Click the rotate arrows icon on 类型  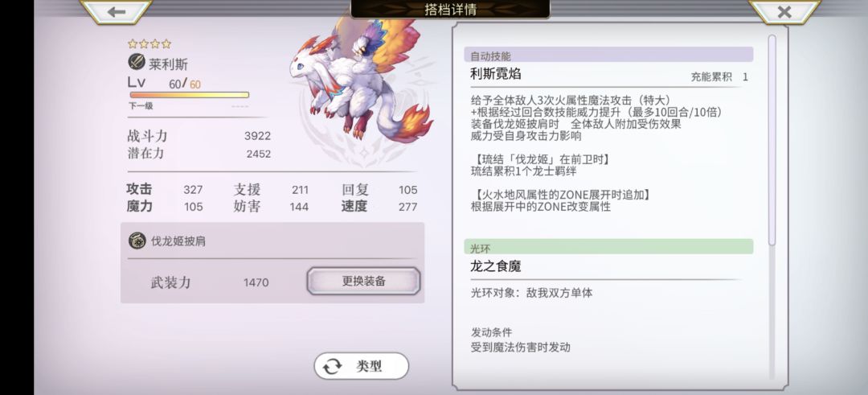tap(332, 366)
